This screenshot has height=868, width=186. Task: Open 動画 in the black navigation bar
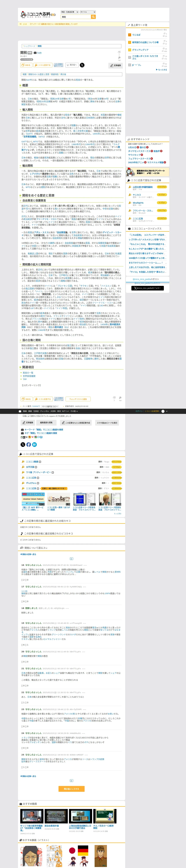[x=25, y=411]
